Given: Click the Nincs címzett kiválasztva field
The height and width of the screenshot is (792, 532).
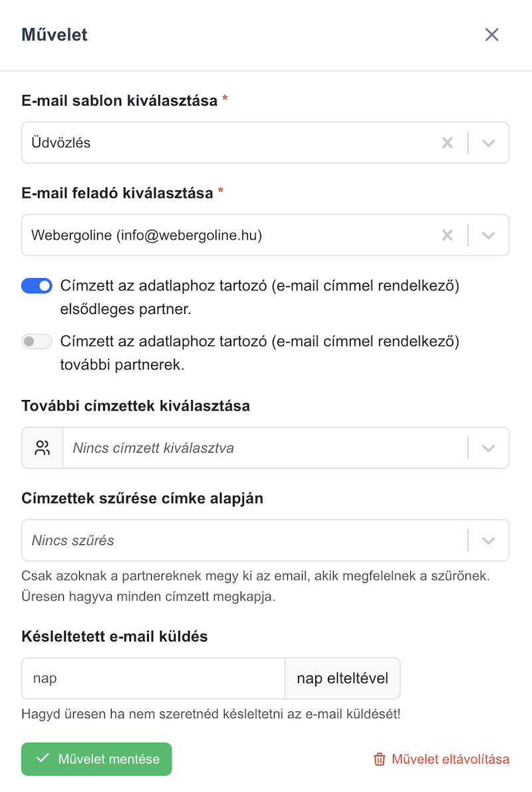Looking at the screenshot, I should (265, 448).
